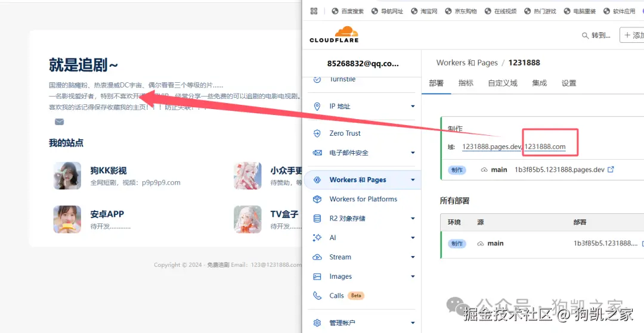This screenshot has width=644, height=333.
Task: Click the 电子邮件安全 envelope icon
Action: tap(317, 153)
